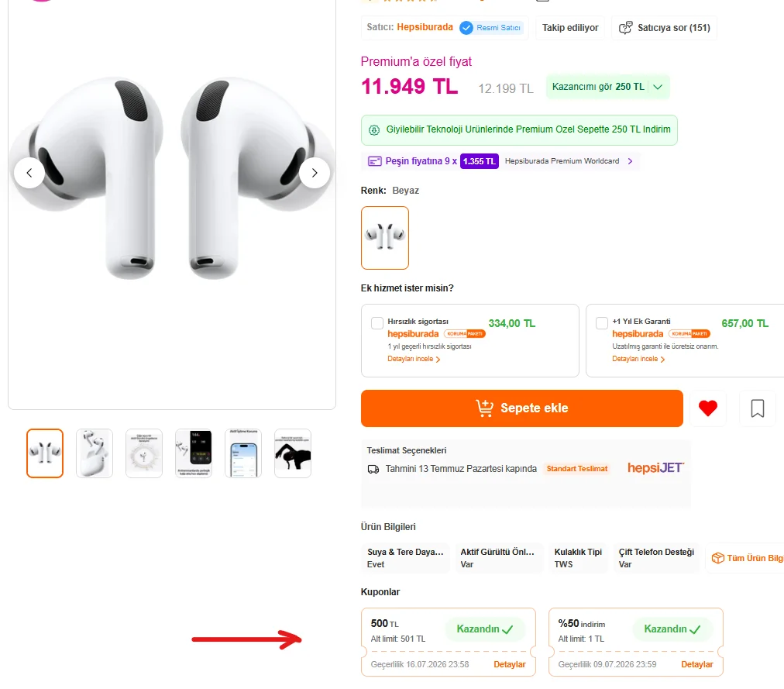
Task: Select the second AirPods case thumbnail
Action: (95, 453)
